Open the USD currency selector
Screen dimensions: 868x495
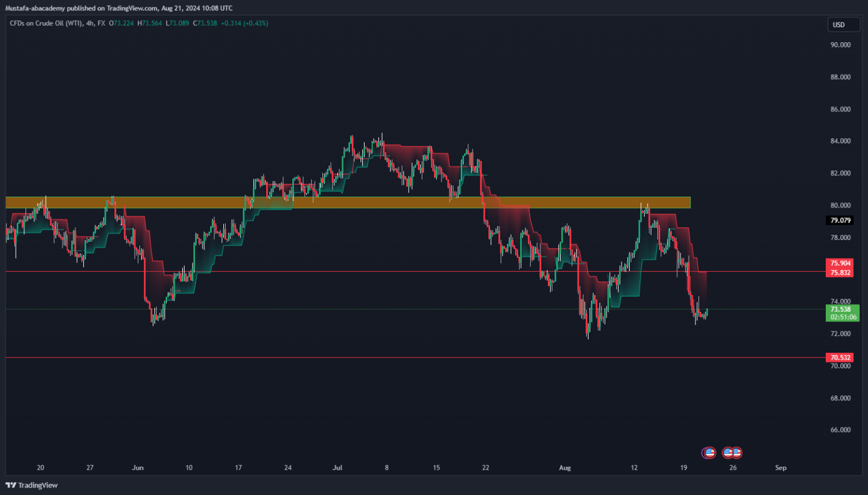coord(843,25)
